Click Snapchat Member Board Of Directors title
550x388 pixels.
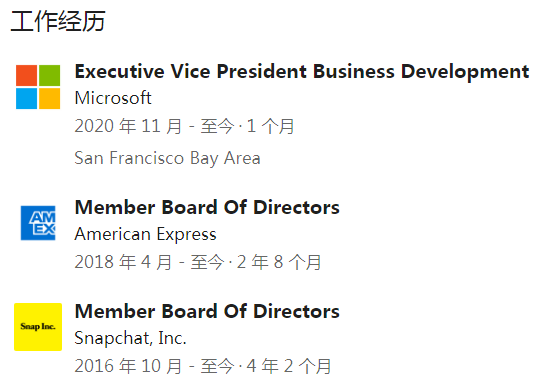click(x=207, y=311)
